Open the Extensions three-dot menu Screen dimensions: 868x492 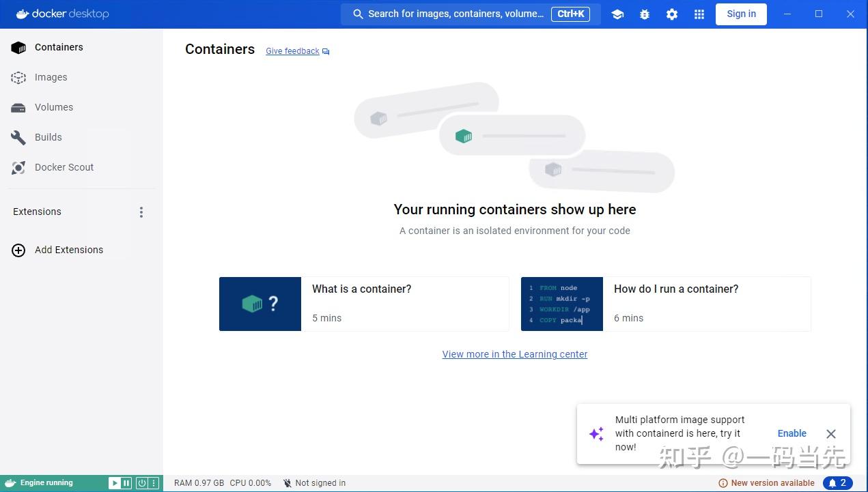(141, 212)
